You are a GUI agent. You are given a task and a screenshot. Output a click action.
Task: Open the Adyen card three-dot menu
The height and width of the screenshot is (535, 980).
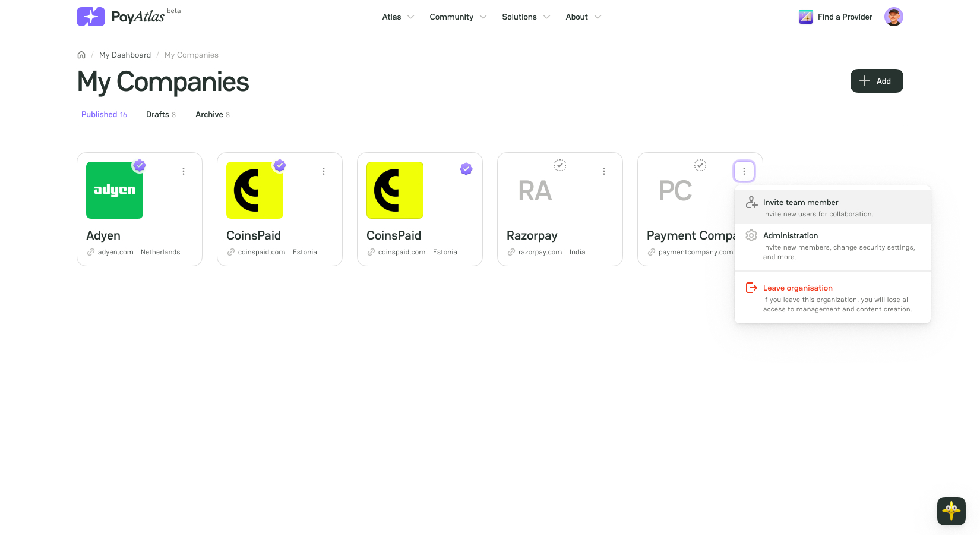coord(184,171)
